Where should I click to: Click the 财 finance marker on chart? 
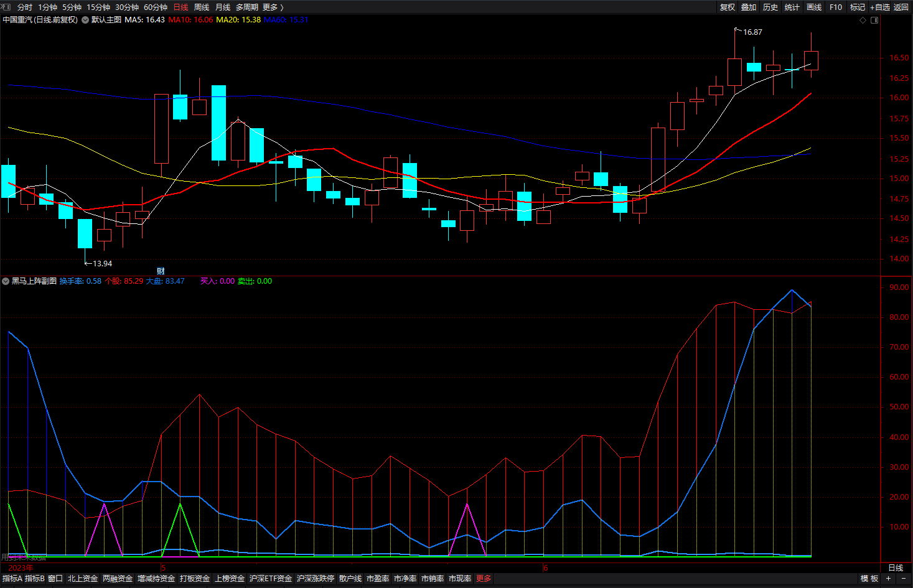click(161, 271)
